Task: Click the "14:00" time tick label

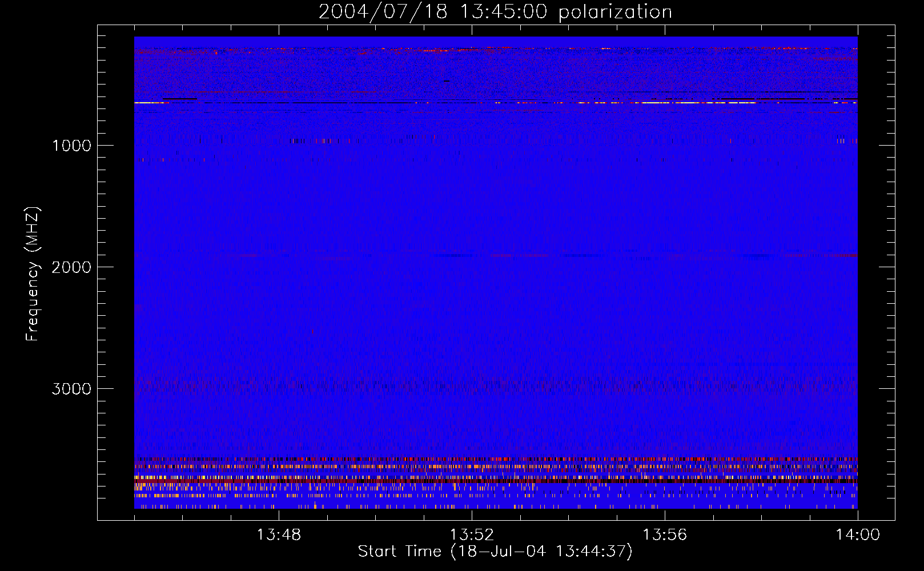Action: (x=858, y=535)
